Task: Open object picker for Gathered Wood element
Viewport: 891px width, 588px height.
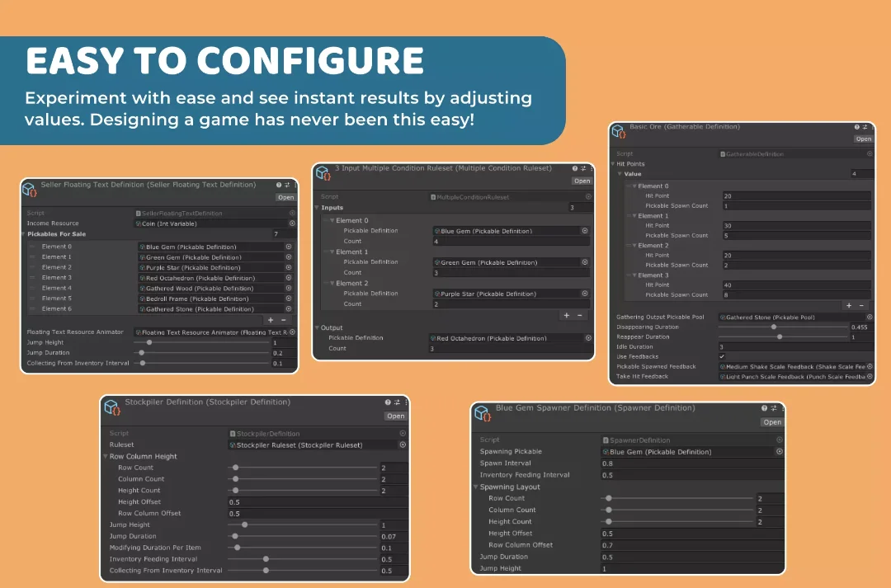Action: click(289, 288)
